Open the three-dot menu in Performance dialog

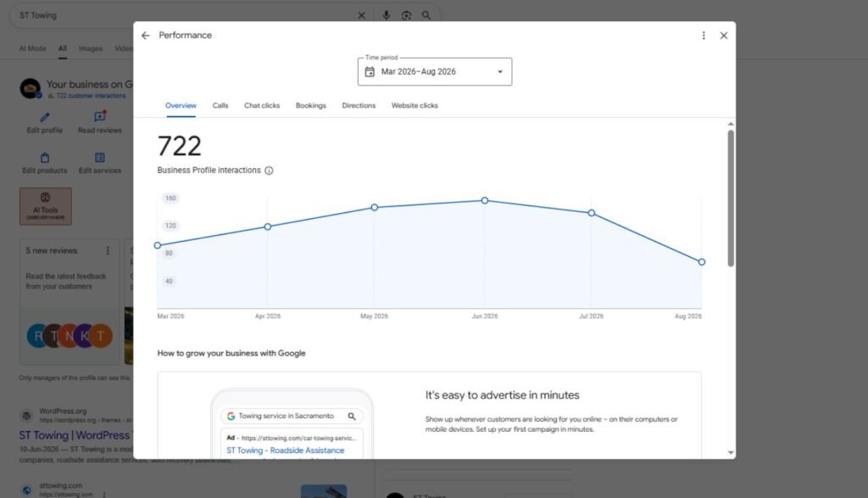point(704,36)
